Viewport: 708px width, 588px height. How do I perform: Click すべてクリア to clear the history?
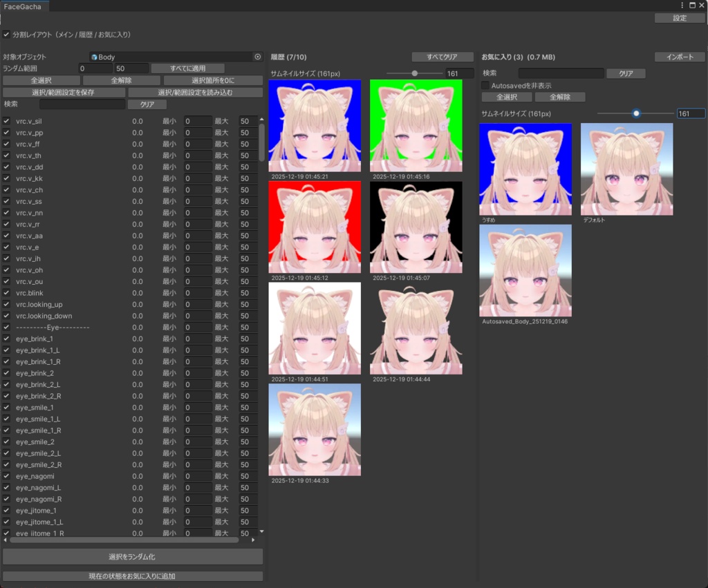point(442,57)
